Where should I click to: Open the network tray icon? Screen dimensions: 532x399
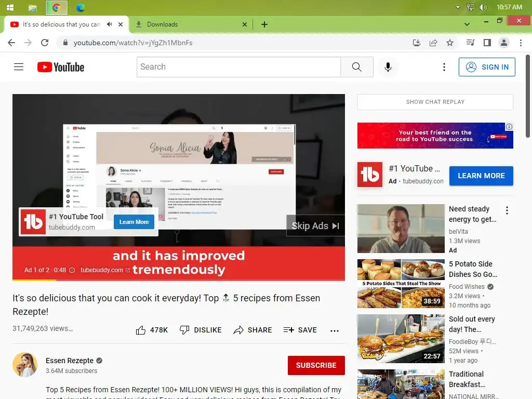point(470,7)
